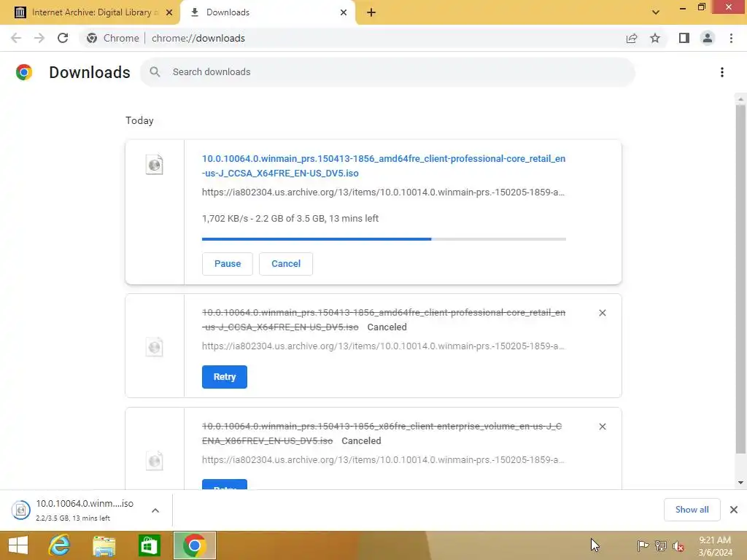The width and height of the screenshot is (747, 560).
Task: Open the profile avatar menu
Action: pos(708,38)
